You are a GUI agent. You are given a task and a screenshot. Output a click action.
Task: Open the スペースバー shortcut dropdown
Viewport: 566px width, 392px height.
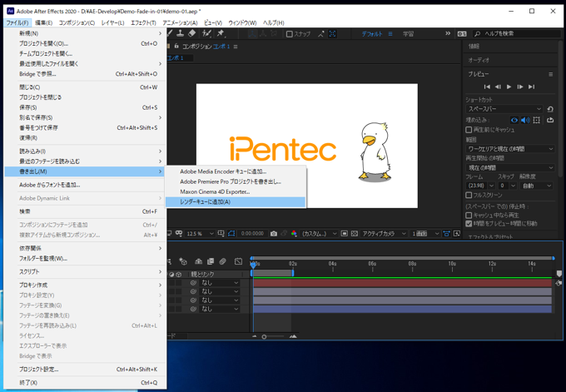click(504, 109)
